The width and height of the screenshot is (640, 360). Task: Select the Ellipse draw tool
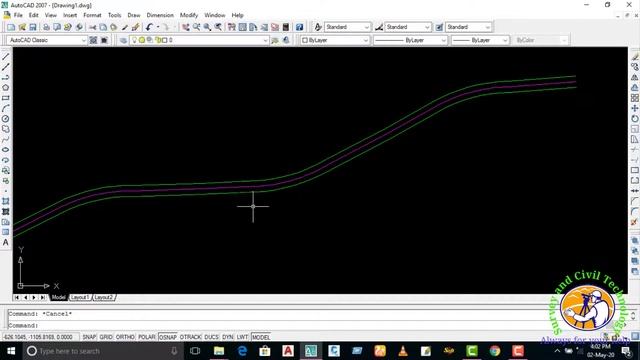(x=6, y=150)
